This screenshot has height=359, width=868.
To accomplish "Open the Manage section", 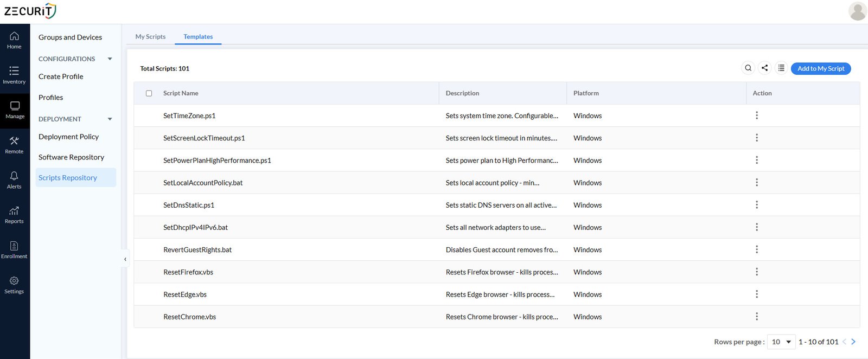I will (15, 110).
